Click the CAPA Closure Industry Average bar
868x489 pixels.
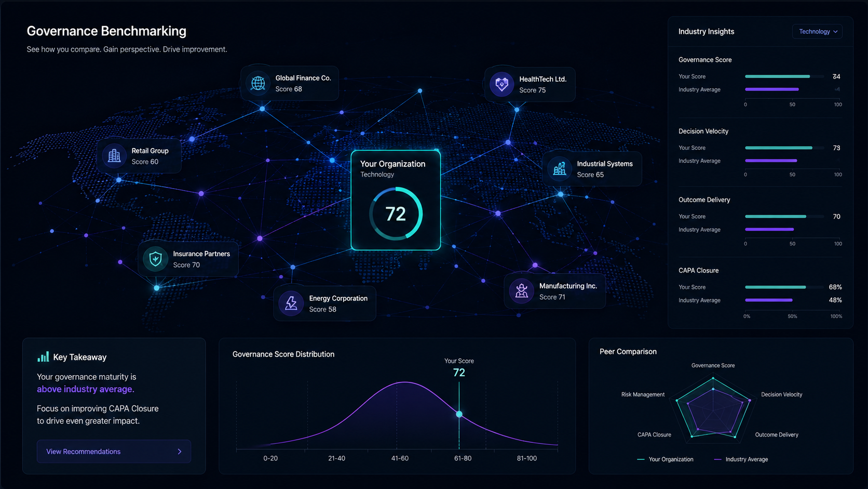(769, 300)
